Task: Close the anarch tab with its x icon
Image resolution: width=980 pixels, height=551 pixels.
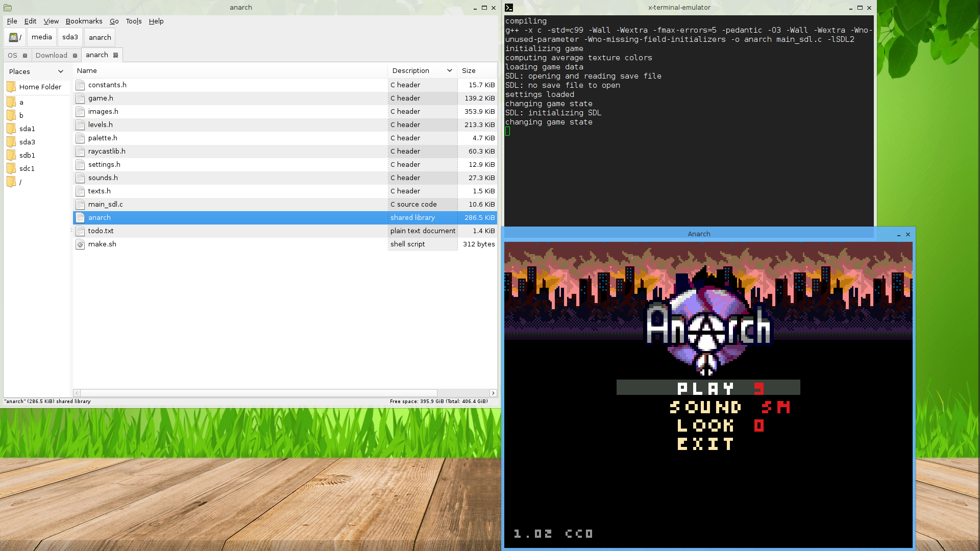Action: click(116, 55)
